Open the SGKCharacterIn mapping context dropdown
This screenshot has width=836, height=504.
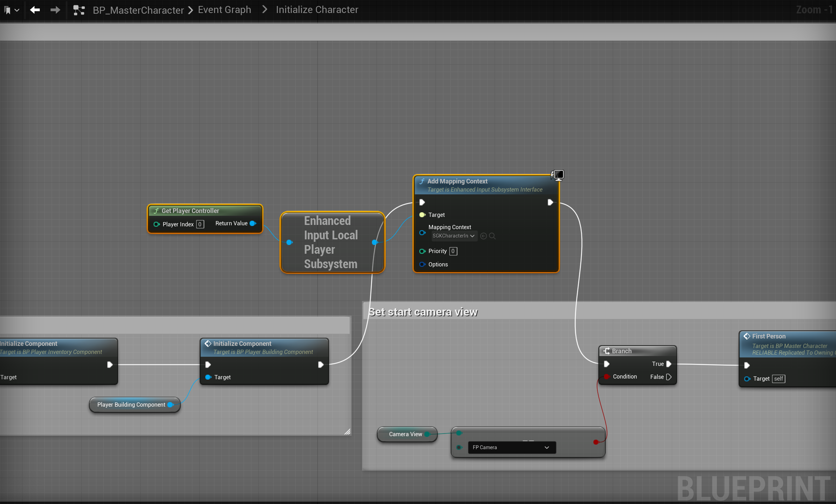pyautogui.click(x=454, y=236)
